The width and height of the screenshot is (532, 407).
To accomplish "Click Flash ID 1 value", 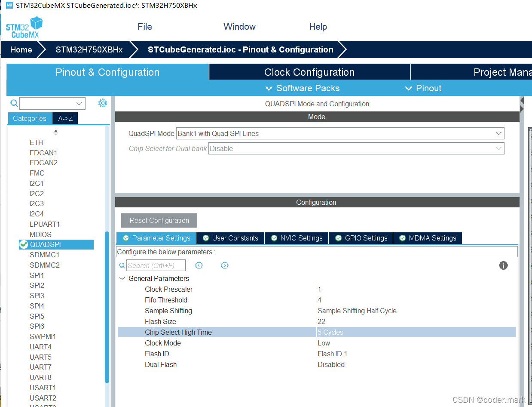I will point(332,354).
